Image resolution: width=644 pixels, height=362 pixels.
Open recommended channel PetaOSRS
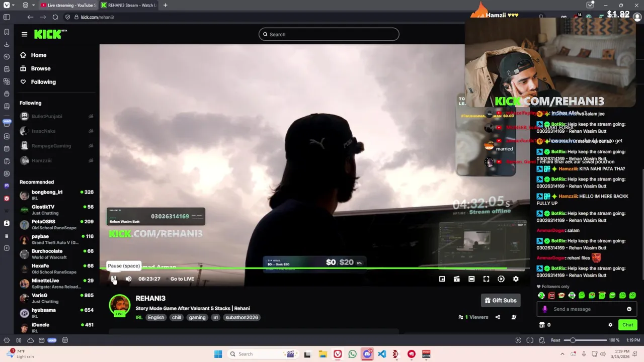(x=56, y=224)
